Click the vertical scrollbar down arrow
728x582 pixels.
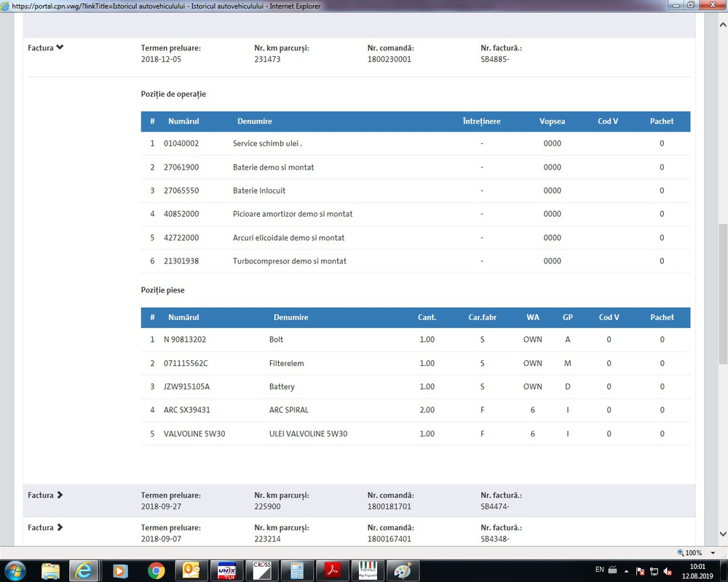click(x=723, y=534)
